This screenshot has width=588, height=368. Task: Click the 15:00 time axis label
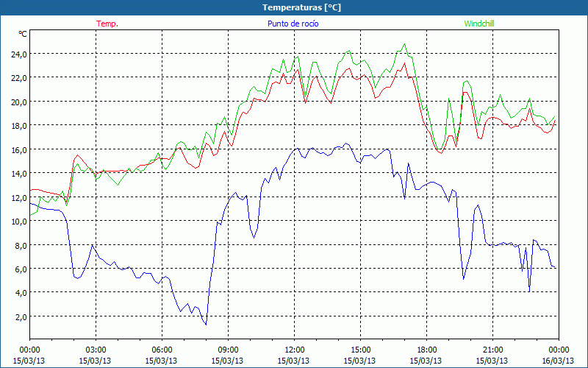(359, 350)
